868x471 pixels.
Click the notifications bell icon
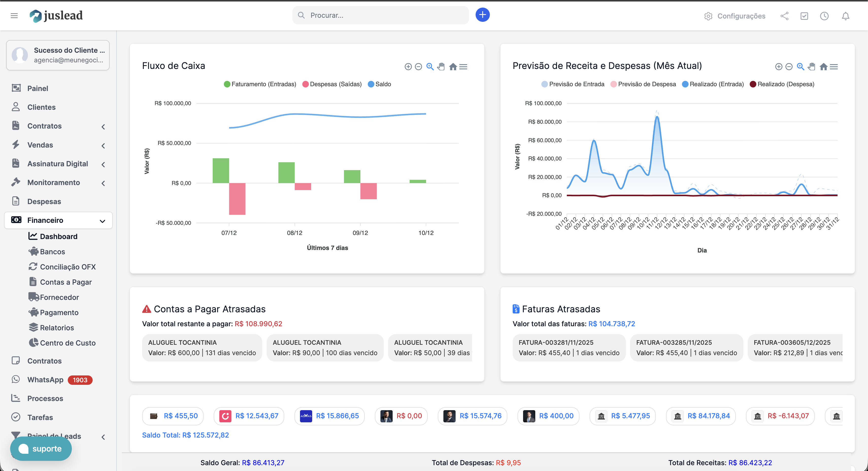click(x=846, y=16)
